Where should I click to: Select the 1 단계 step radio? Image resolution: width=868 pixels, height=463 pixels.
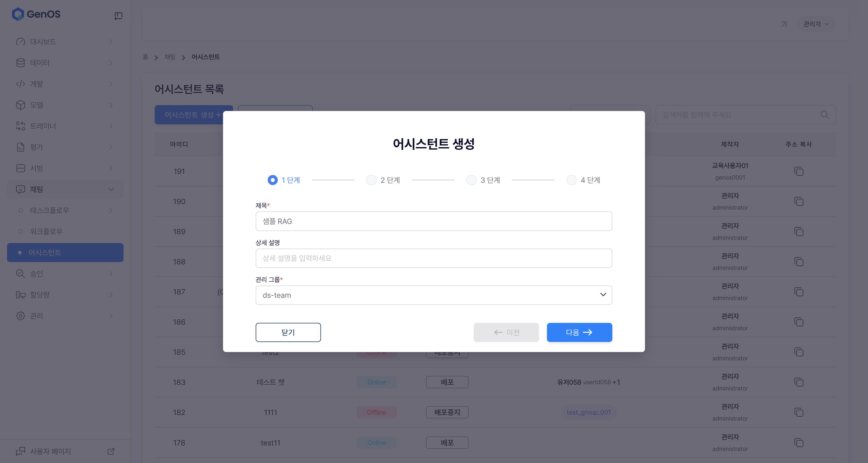273,180
